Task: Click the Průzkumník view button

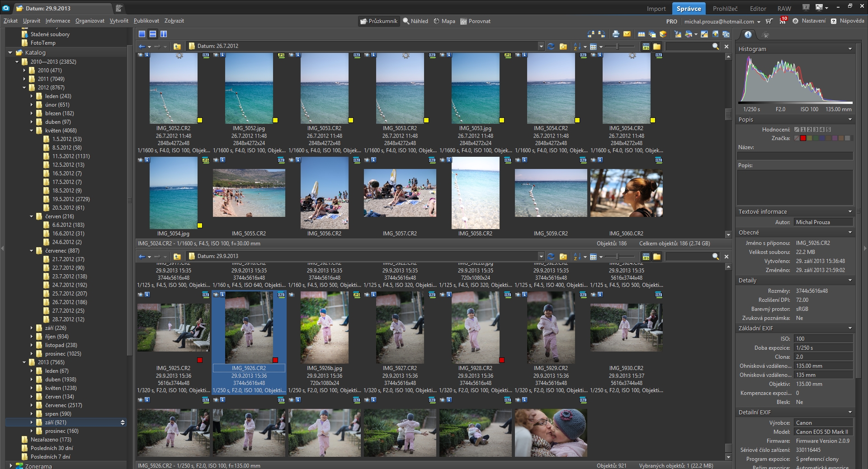Action: [379, 21]
